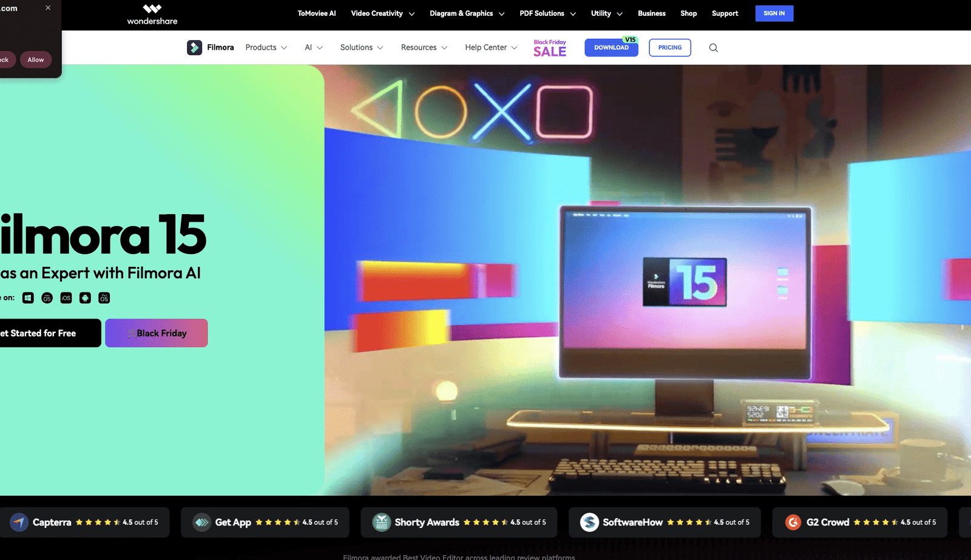Image resolution: width=971 pixels, height=560 pixels.
Task: Open the ToMoviee AI menu item
Action: pos(317,13)
